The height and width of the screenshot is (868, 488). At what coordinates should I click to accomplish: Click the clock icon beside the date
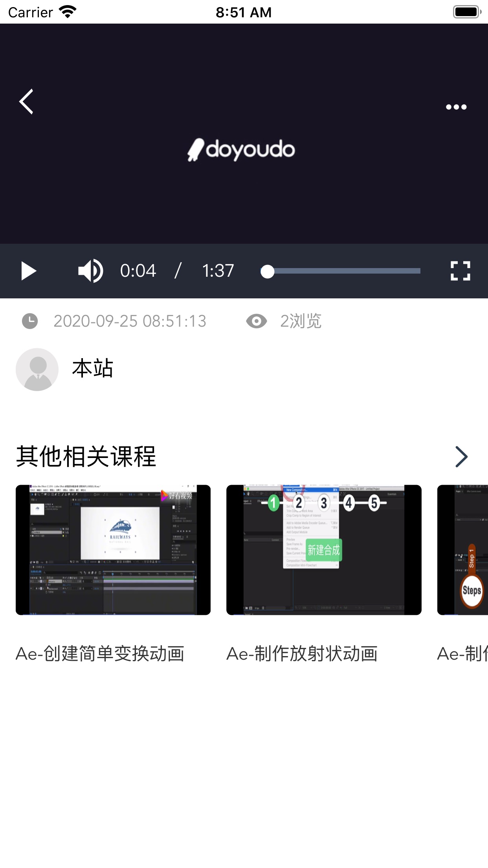point(30,321)
